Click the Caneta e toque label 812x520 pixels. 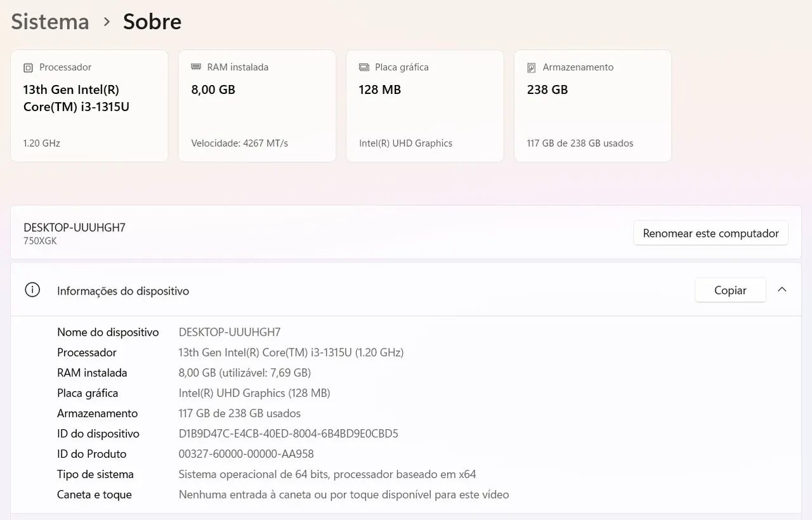tap(95, 495)
